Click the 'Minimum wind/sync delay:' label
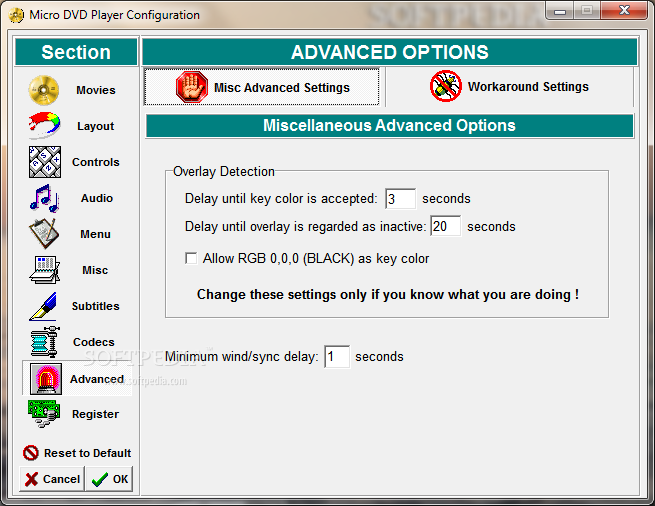Viewport: 655px width, 506px height. click(242, 356)
